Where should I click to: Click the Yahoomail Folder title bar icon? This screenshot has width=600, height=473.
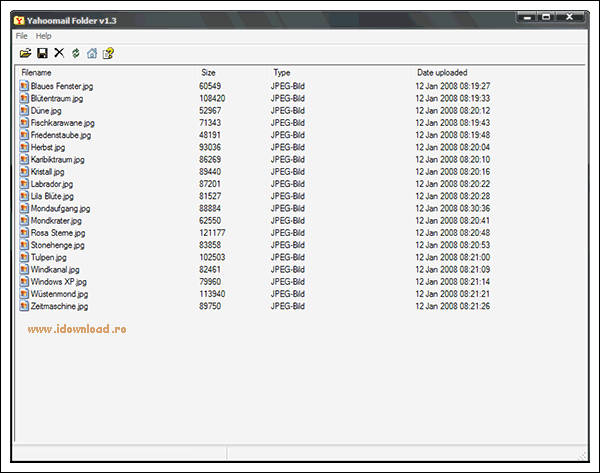[19, 18]
